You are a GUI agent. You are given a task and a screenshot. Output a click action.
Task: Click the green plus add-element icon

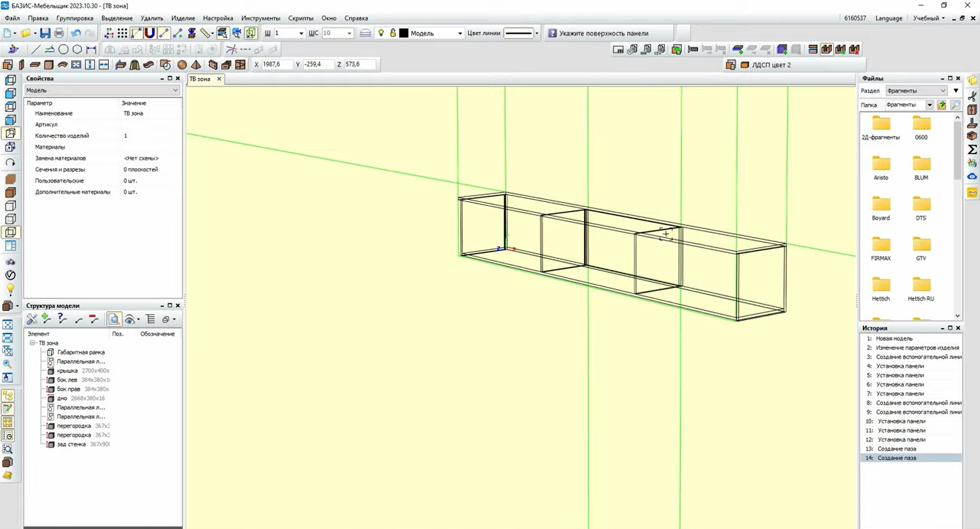46,319
